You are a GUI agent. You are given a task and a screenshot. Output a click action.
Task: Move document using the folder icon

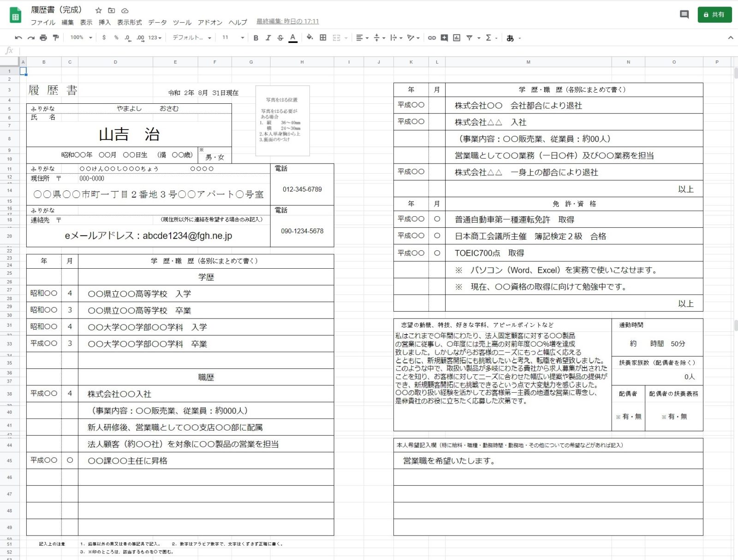[x=112, y=10]
